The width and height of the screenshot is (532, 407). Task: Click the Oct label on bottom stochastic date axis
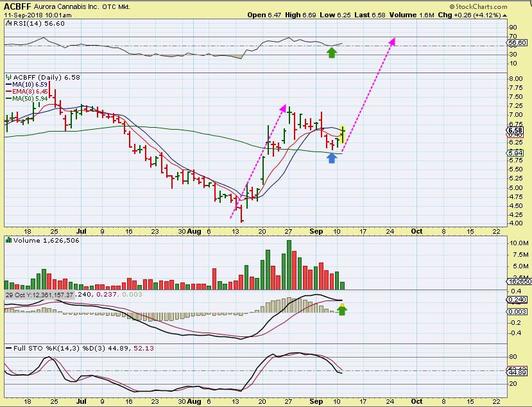[x=416, y=402]
